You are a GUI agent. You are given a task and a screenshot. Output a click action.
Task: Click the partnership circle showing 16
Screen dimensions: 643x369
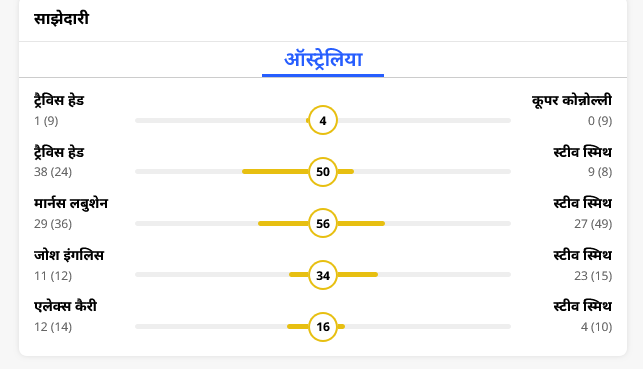click(x=323, y=327)
